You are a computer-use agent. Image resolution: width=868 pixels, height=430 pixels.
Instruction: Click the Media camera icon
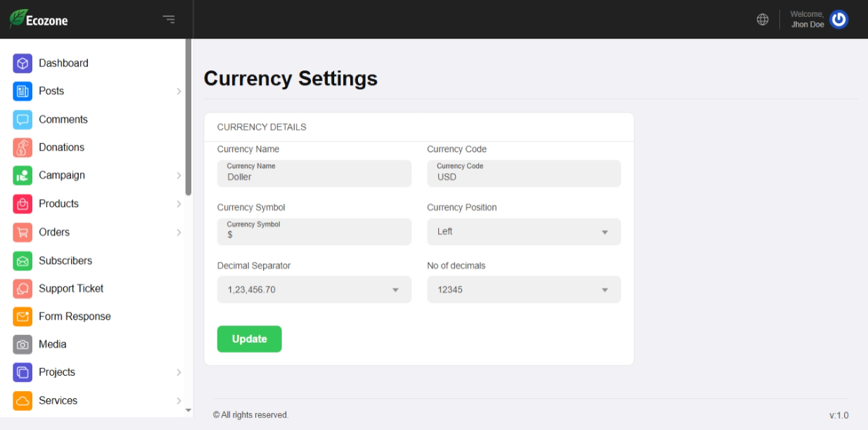point(23,345)
